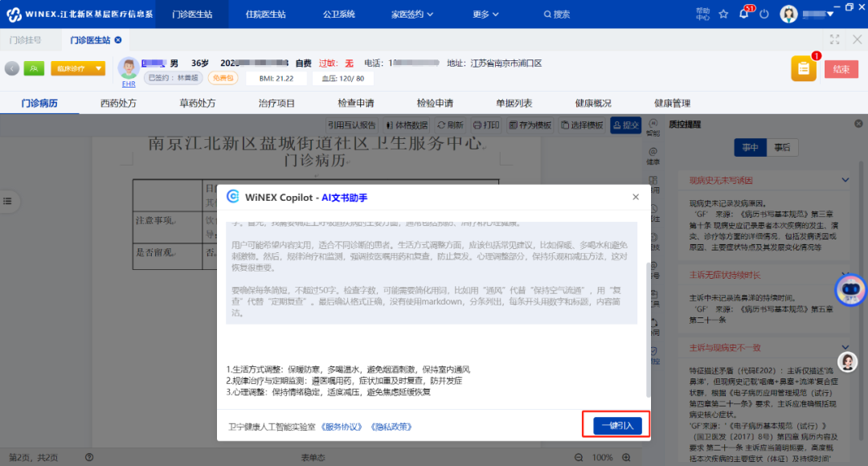Click the patient avatar image
Image resolution: width=868 pixels, height=466 pixels.
tap(129, 68)
